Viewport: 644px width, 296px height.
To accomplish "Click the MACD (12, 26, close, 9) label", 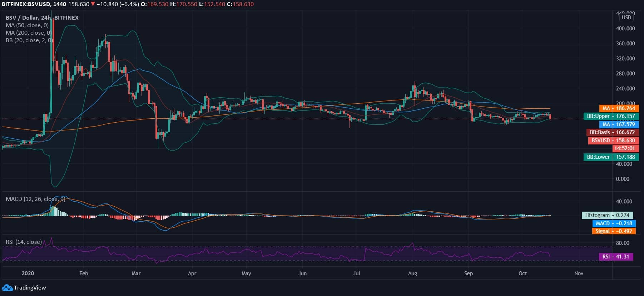I will tap(35, 199).
